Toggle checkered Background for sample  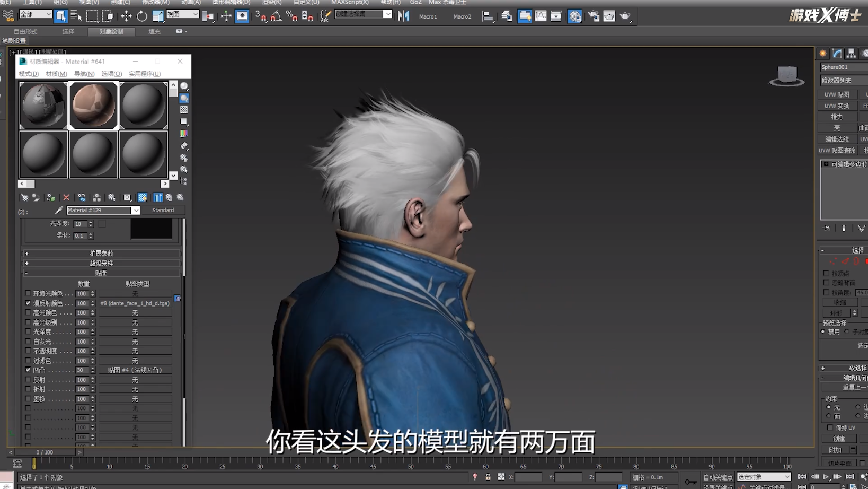pos(184,110)
